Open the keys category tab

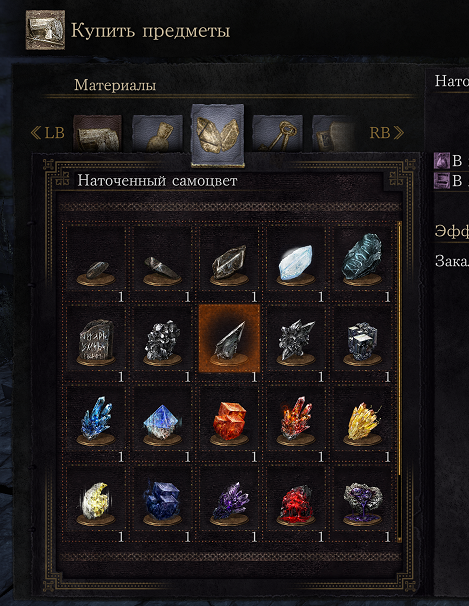coord(277,133)
